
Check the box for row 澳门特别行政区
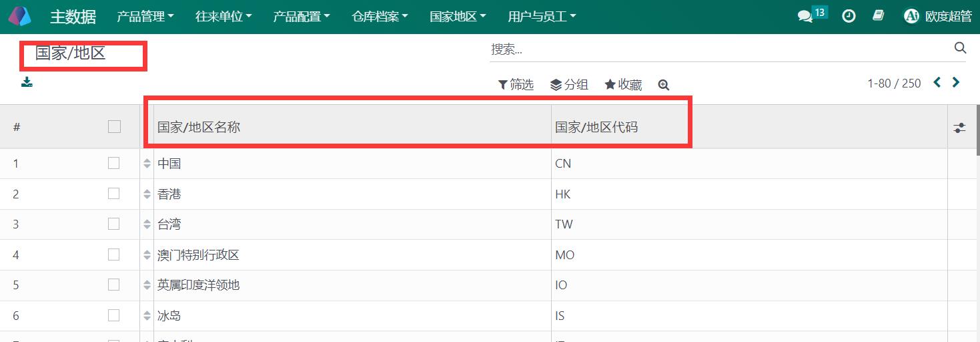[x=114, y=254]
